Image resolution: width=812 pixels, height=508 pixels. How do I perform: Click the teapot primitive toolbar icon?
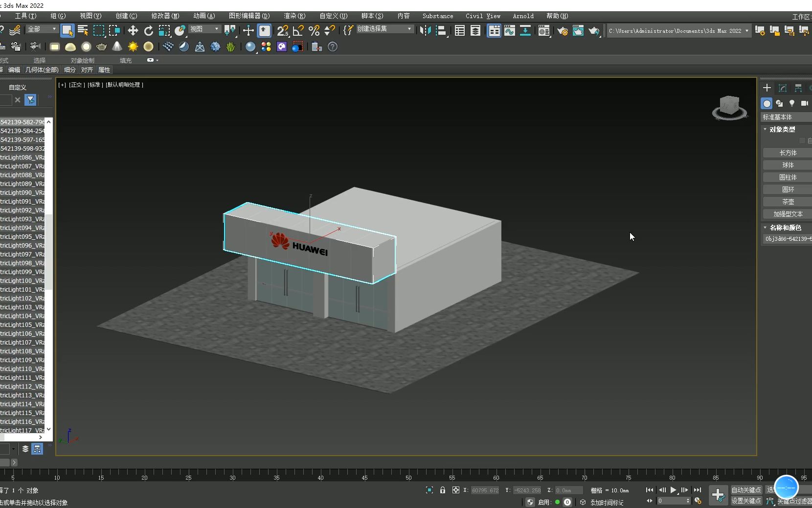[x=101, y=46]
